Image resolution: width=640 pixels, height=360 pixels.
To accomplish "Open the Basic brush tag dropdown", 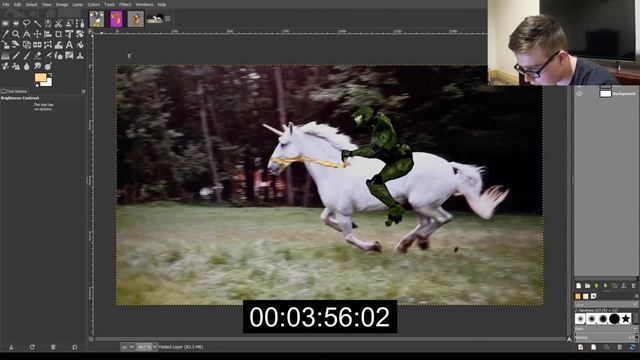I will coord(606,329).
